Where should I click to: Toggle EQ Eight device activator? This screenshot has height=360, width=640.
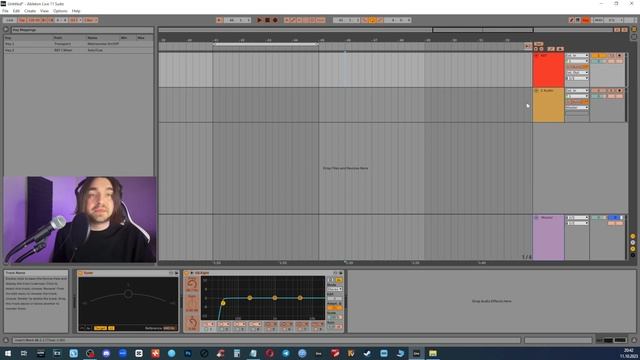pos(186,273)
